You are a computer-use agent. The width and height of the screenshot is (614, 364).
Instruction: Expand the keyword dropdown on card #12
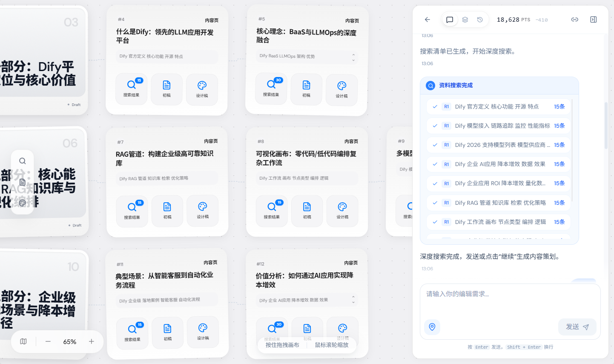(353, 299)
